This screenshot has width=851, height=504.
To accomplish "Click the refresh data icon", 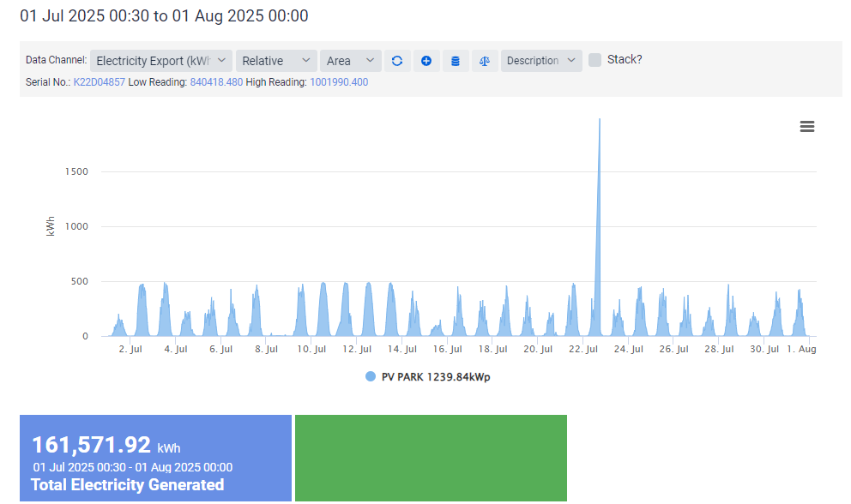I will pyautogui.click(x=397, y=61).
